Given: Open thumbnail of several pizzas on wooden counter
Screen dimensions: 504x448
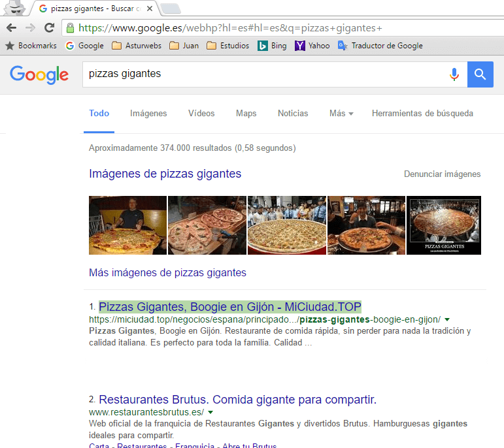Looking at the screenshot, I should pos(207,225).
